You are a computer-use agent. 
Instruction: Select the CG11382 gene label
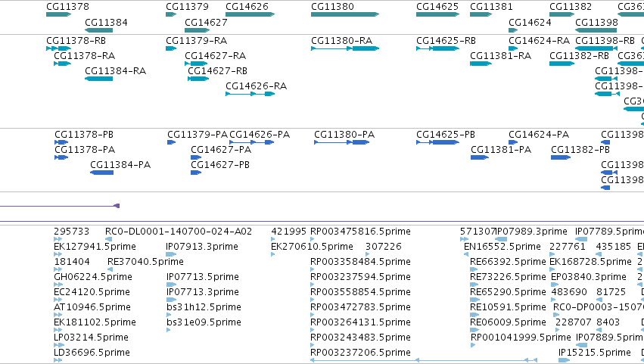pyautogui.click(x=571, y=7)
